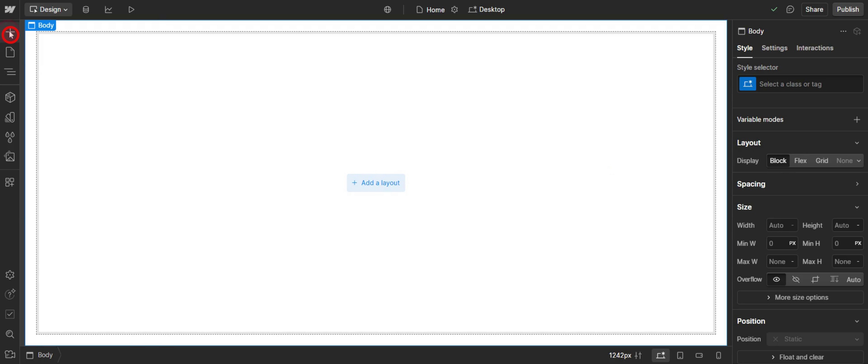
Task: Click Add a layout button
Action: [376, 183]
